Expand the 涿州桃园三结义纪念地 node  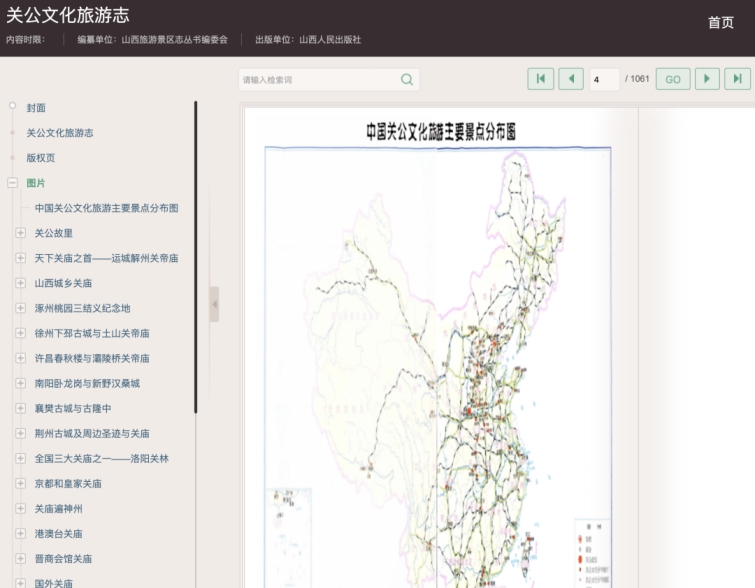coord(21,308)
